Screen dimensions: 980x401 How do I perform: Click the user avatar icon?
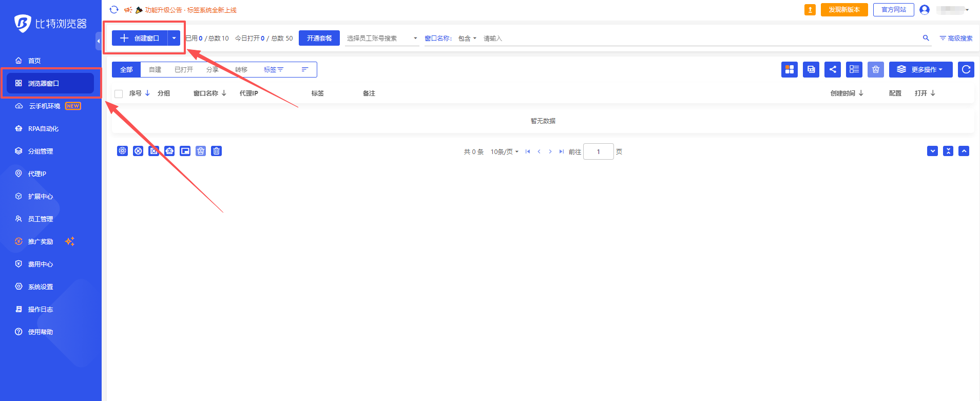coord(925,10)
